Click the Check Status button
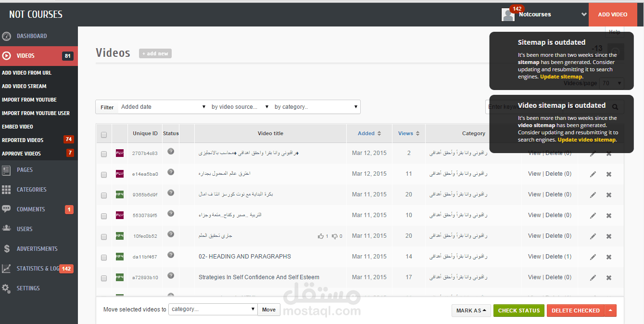This screenshot has width=644, height=324. coord(519,311)
